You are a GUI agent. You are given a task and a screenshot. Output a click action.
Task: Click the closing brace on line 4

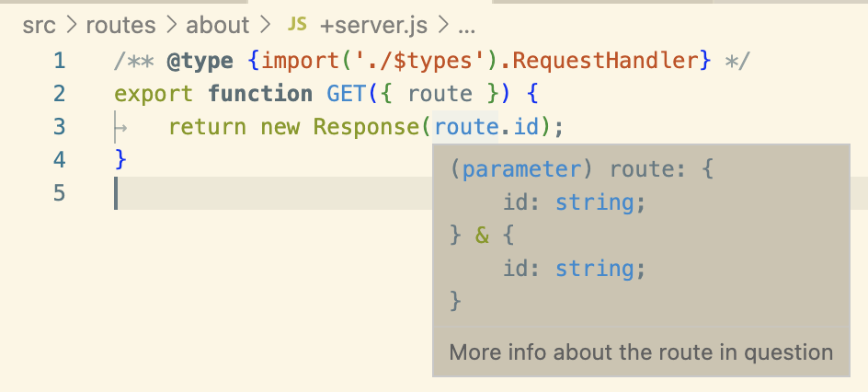[x=120, y=160]
